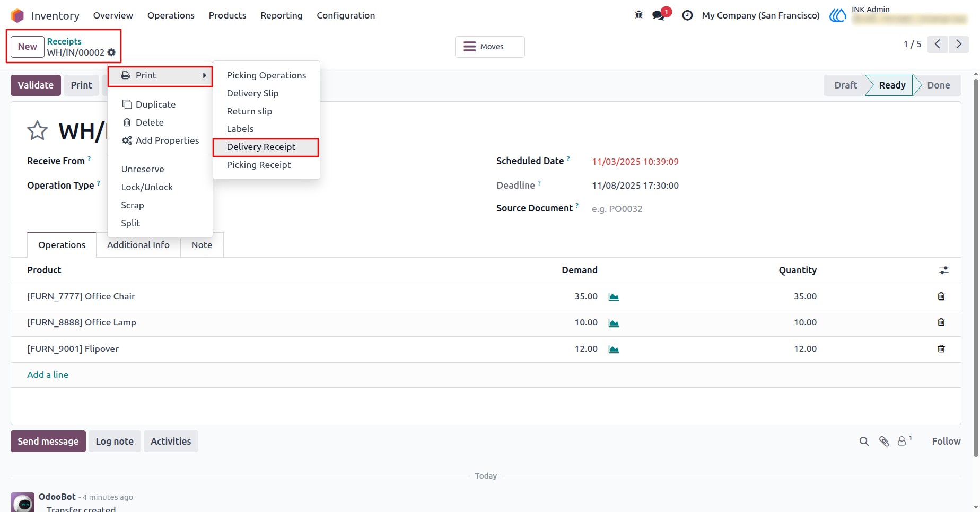The width and height of the screenshot is (980, 512).
Task: Open the Products top menu
Action: click(x=227, y=15)
